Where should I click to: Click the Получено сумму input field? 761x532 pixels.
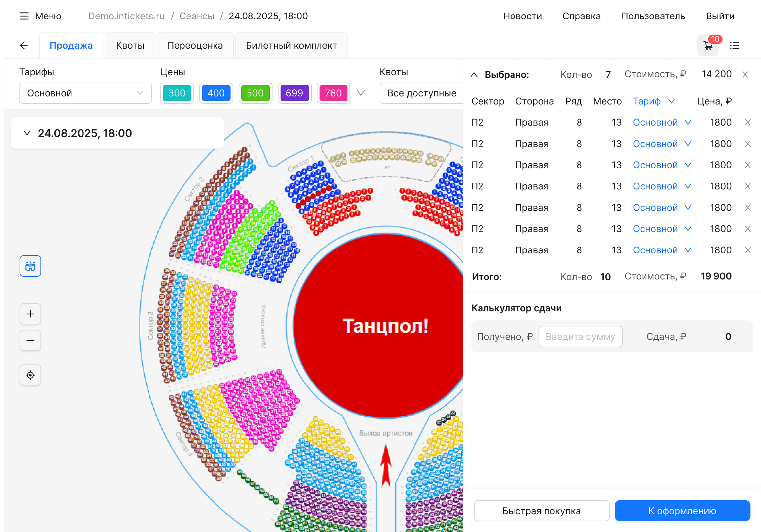pyautogui.click(x=580, y=336)
